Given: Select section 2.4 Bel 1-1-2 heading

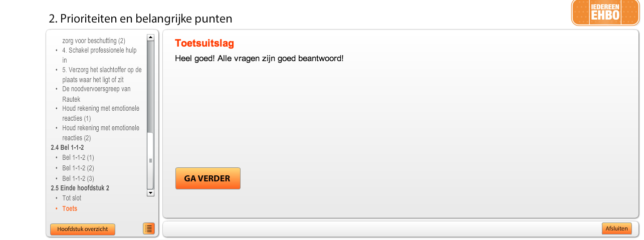Looking at the screenshot, I should tap(68, 148).
